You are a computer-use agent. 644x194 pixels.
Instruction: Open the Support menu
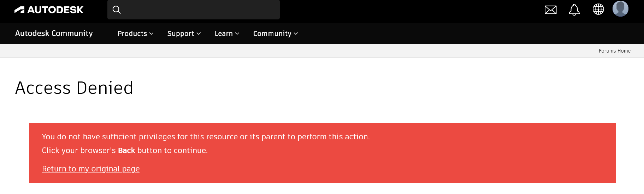click(181, 34)
